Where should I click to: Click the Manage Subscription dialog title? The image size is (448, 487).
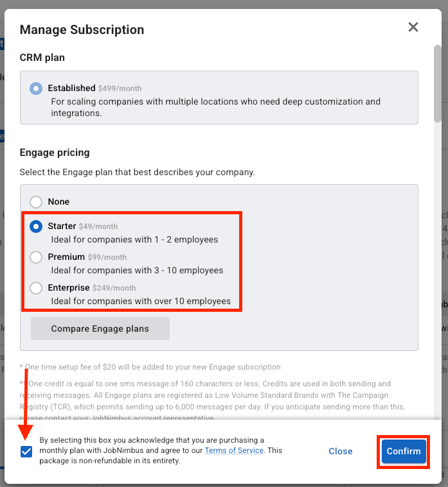[82, 30]
